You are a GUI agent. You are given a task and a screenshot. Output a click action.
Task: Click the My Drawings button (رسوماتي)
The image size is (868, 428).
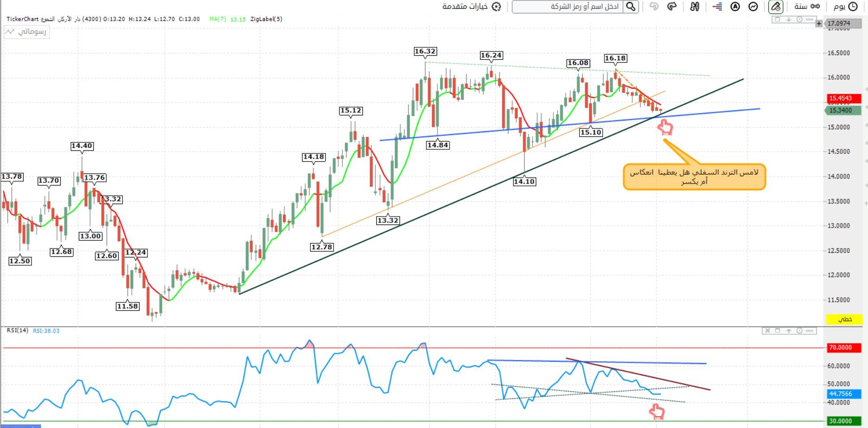[x=26, y=32]
